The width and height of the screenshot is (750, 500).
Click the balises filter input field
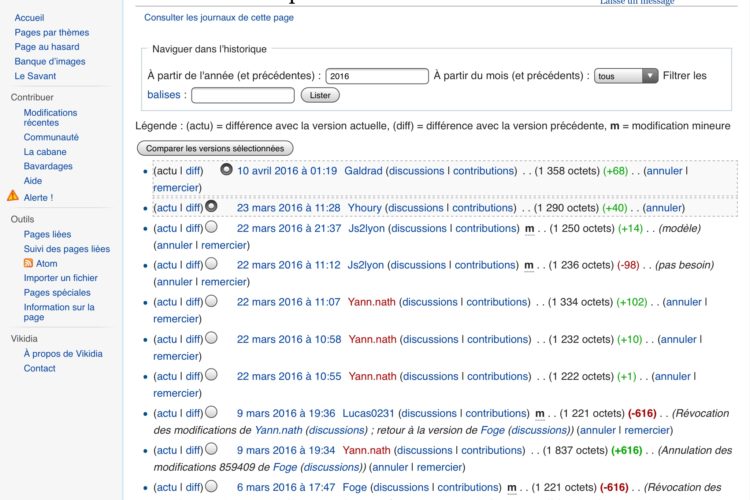click(243, 95)
